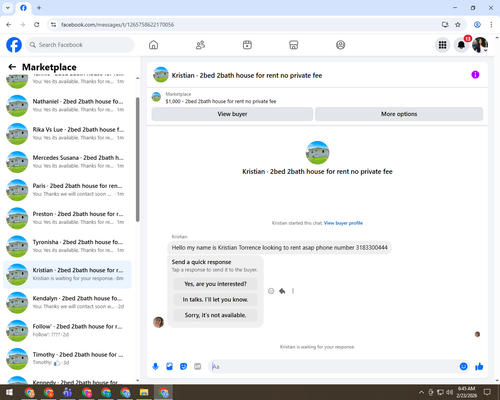Image resolution: width=500 pixels, height=400 pixels.
Task: Reply to Kristian's message with arrow icon
Action: click(282, 291)
